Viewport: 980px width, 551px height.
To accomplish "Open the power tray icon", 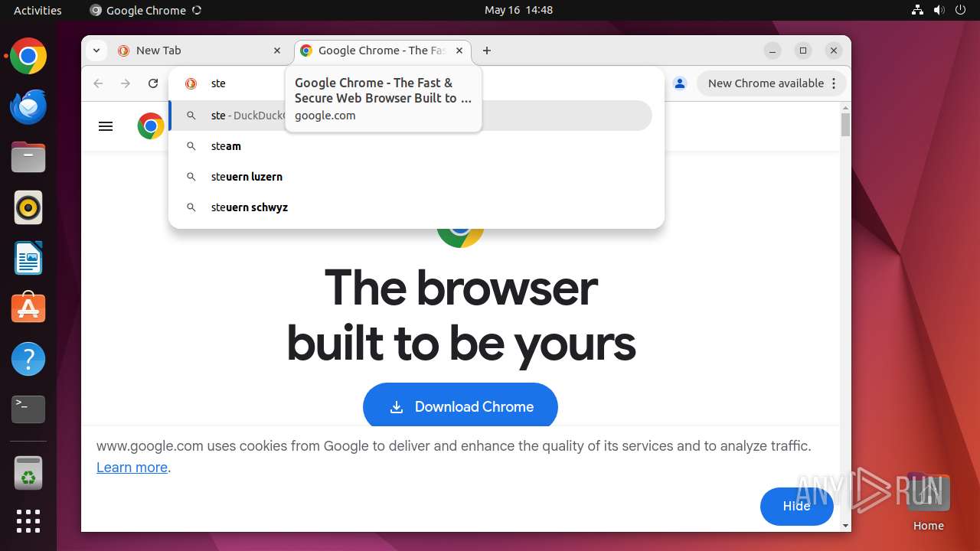I will [961, 10].
